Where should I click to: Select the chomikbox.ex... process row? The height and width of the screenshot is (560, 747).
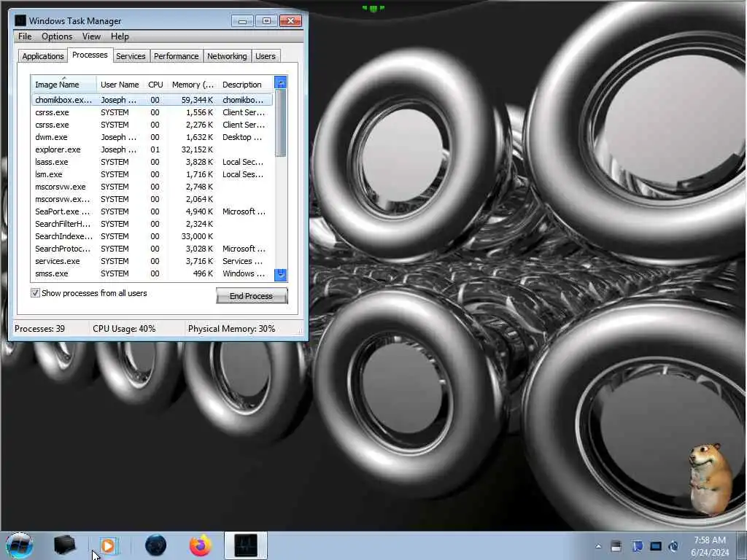tap(152, 100)
